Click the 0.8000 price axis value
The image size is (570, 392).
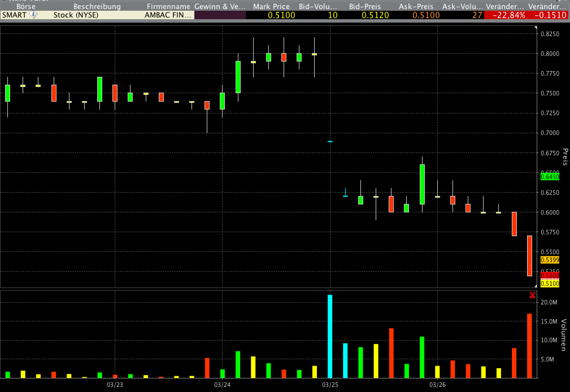pos(550,54)
